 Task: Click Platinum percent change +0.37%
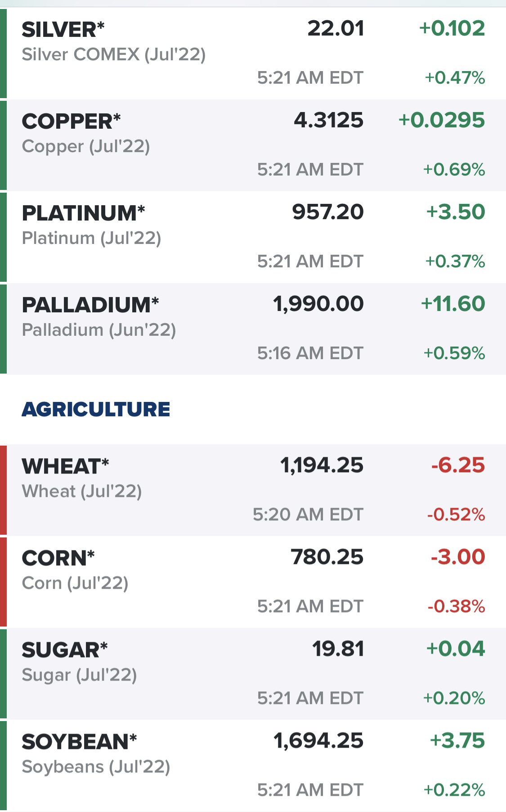pos(455,261)
